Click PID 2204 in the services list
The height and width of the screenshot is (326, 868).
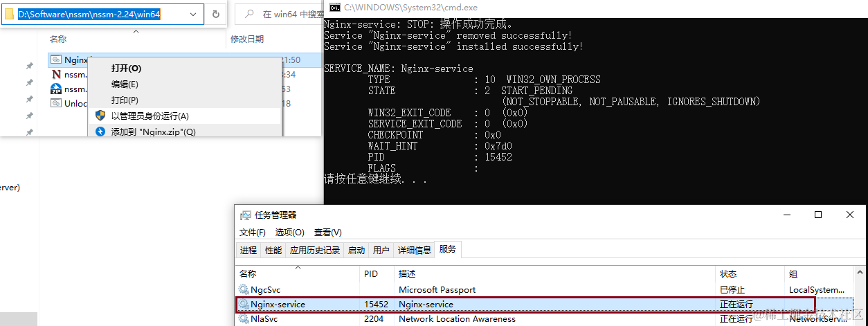point(374,319)
